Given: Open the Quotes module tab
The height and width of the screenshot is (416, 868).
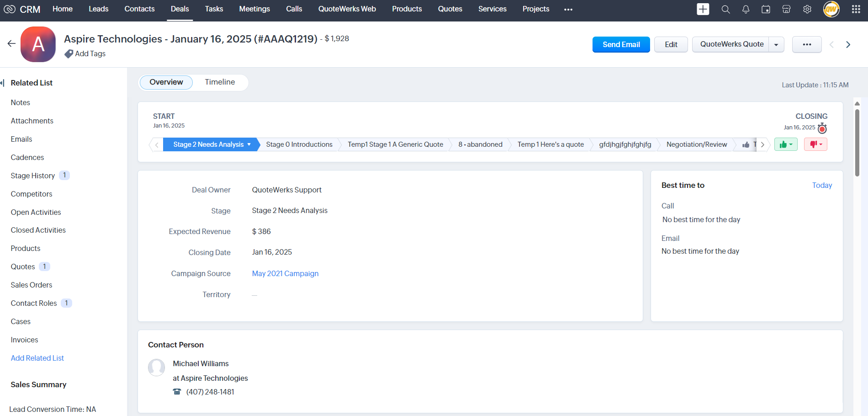Looking at the screenshot, I should pos(450,9).
